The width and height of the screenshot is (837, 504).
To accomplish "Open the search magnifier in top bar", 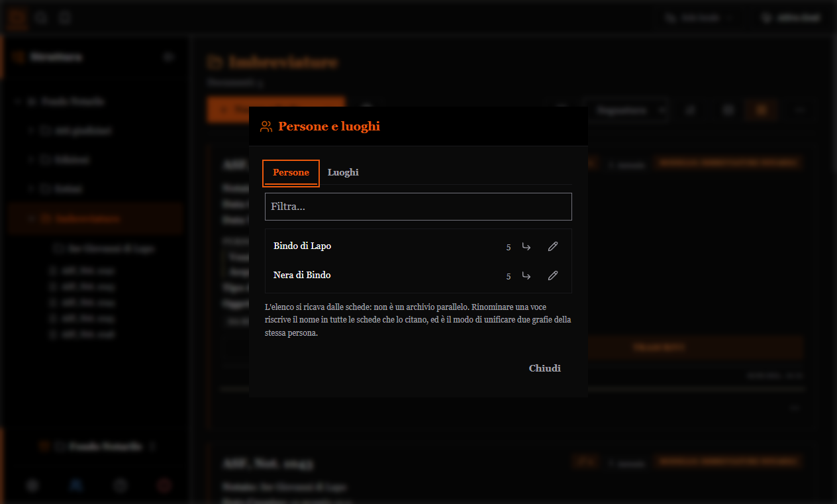I will (42, 18).
